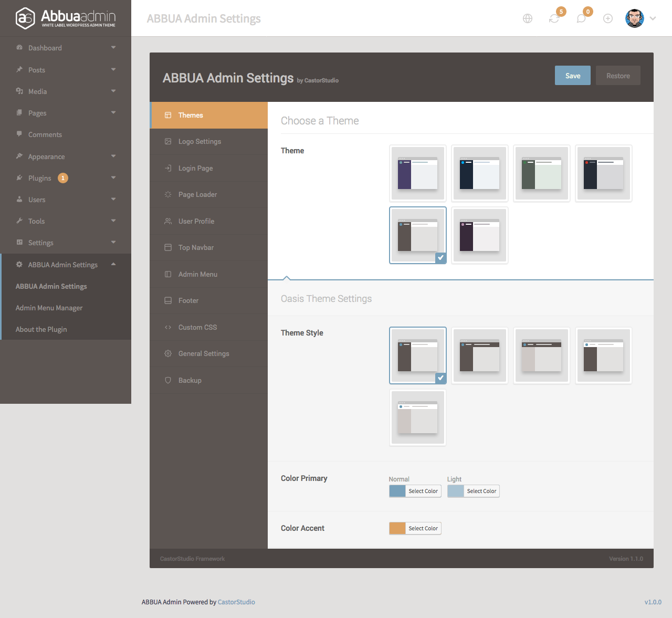This screenshot has width=672, height=618.
Task: Click the Appearance brush icon in sidebar
Action: [19, 156]
